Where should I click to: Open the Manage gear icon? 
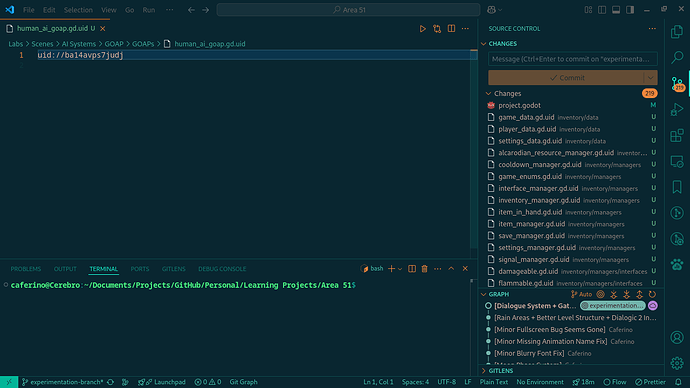pos(677,363)
